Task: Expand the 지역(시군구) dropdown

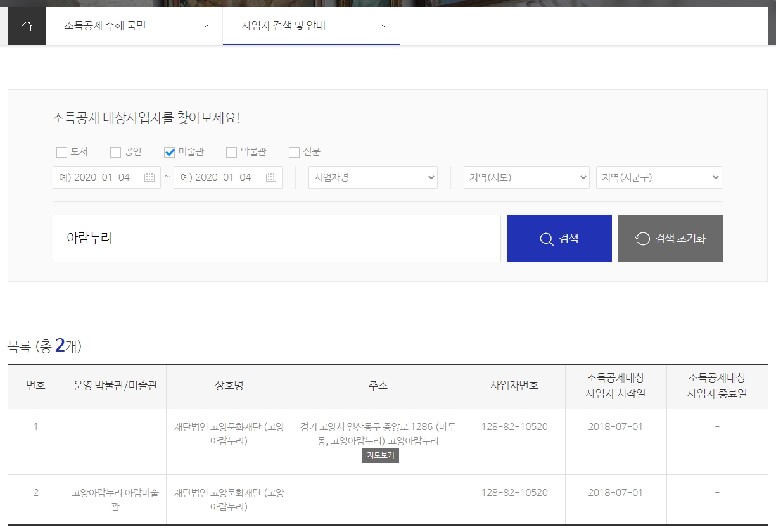Action: [659, 177]
